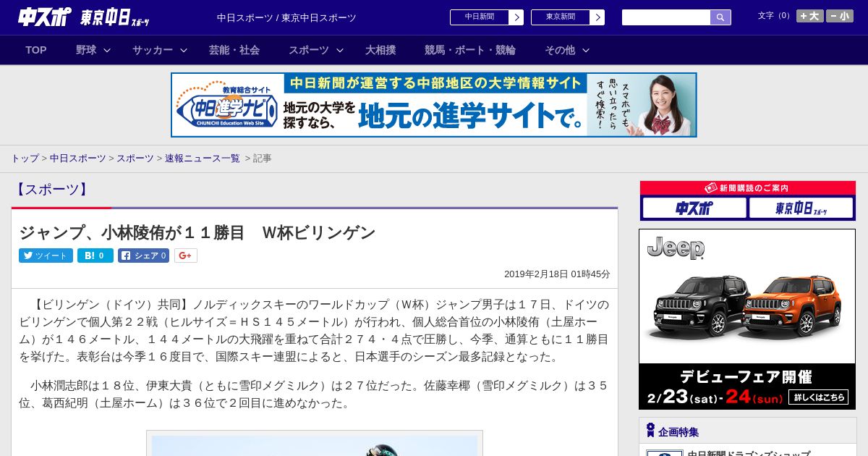Click article date 2019年2月18日 01時45分
The width and height of the screenshot is (868, 456).
[x=557, y=274]
